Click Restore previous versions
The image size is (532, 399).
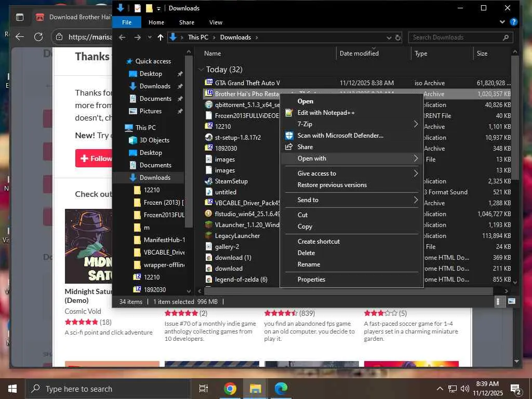352,185
